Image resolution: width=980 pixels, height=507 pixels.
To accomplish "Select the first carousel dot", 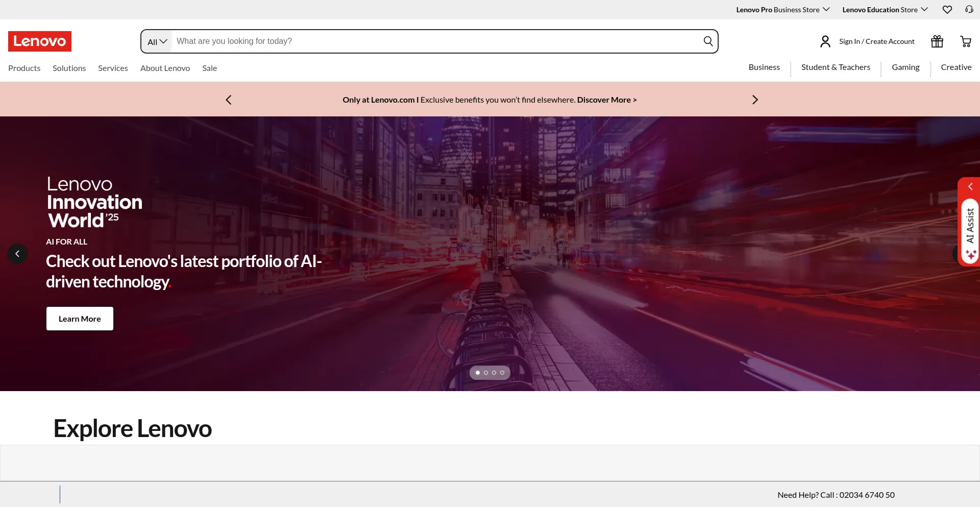I will (x=478, y=373).
